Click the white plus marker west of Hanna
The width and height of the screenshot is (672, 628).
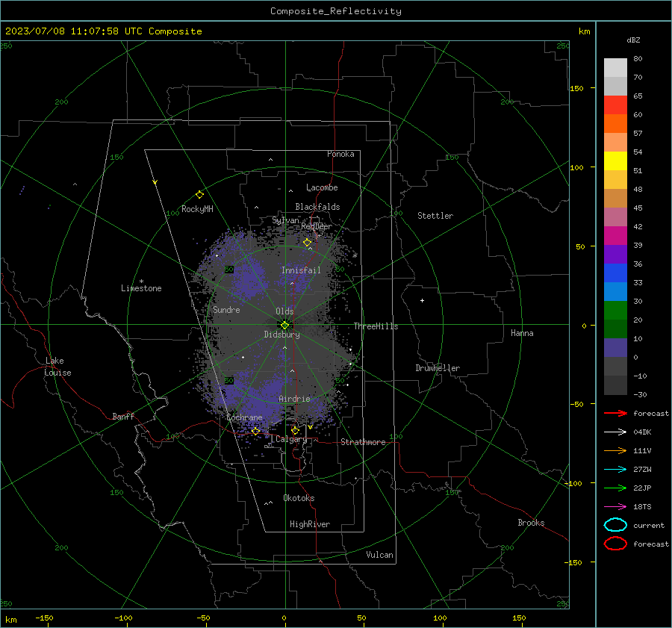(422, 300)
